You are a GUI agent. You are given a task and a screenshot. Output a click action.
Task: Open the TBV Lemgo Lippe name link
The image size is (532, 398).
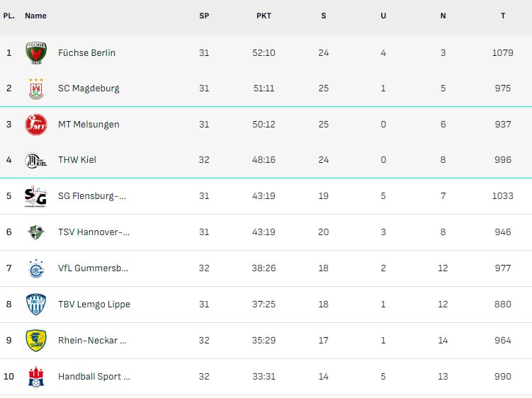[94, 305]
